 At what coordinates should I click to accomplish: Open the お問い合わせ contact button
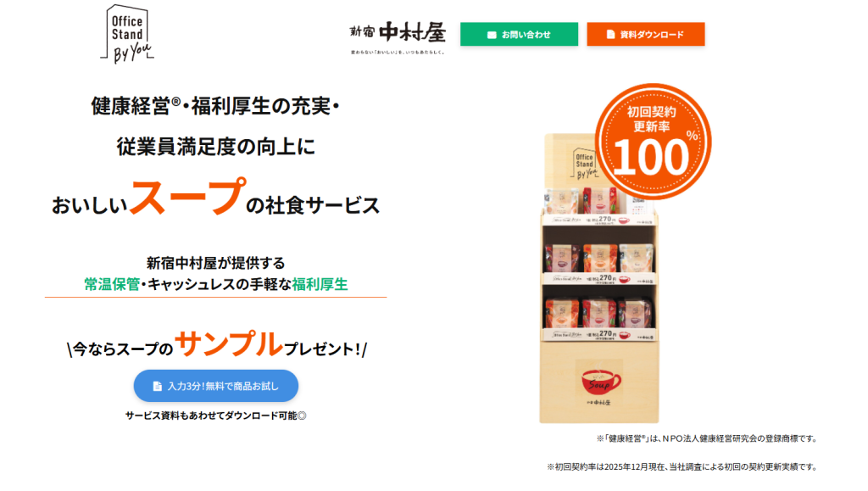click(x=520, y=34)
